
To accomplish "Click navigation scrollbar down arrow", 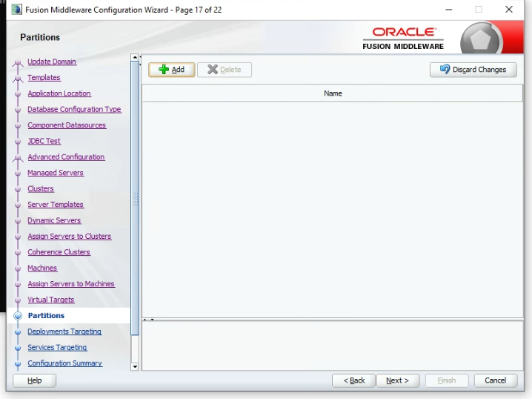I will [x=135, y=367].
